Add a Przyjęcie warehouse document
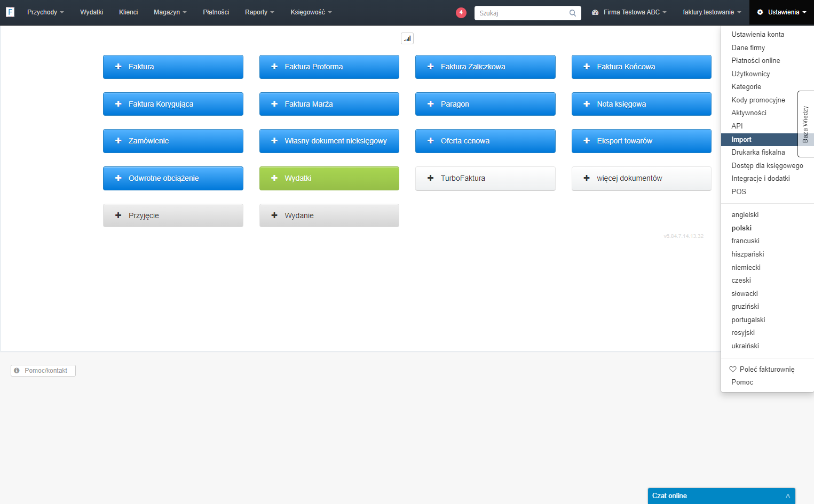Image resolution: width=814 pixels, height=504 pixels. point(173,215)
